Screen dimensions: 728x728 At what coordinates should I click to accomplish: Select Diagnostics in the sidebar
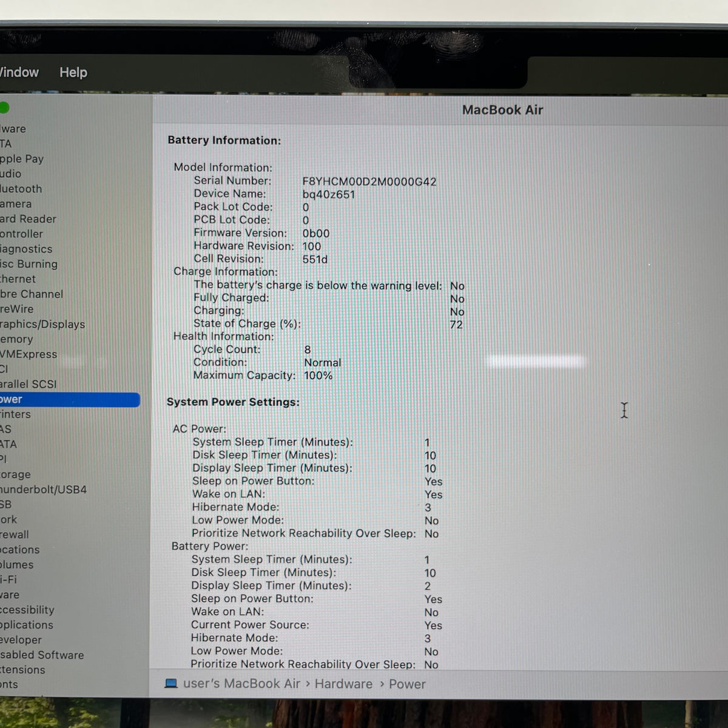pos(26,249)
